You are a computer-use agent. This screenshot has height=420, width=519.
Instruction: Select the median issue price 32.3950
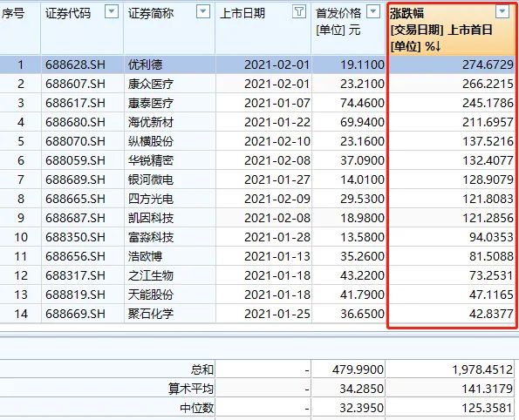coord(362,408)
